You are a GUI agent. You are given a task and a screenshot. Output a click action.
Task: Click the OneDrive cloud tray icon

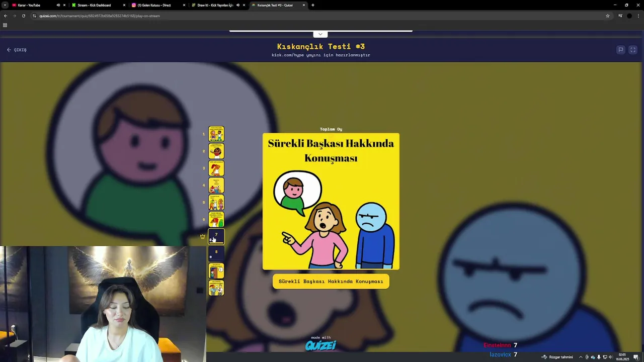tap(593, 357)
